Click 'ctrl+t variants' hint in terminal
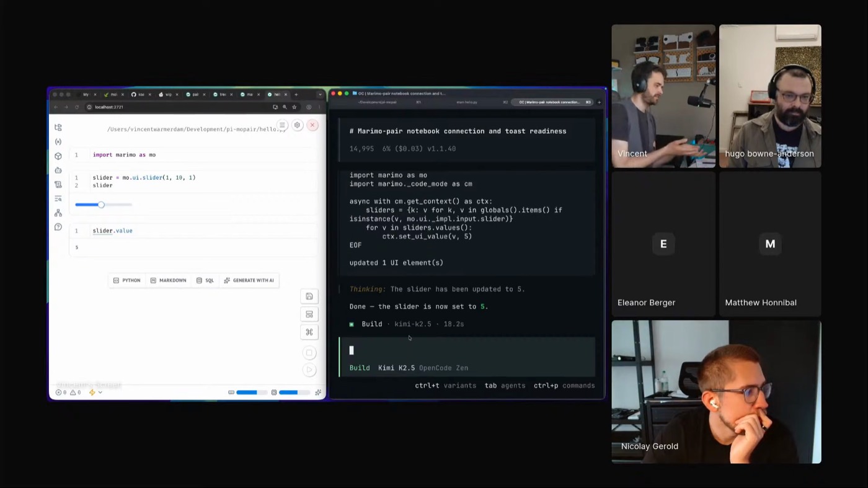Screen dimensions: 868x488 click(x=446, y=386)
